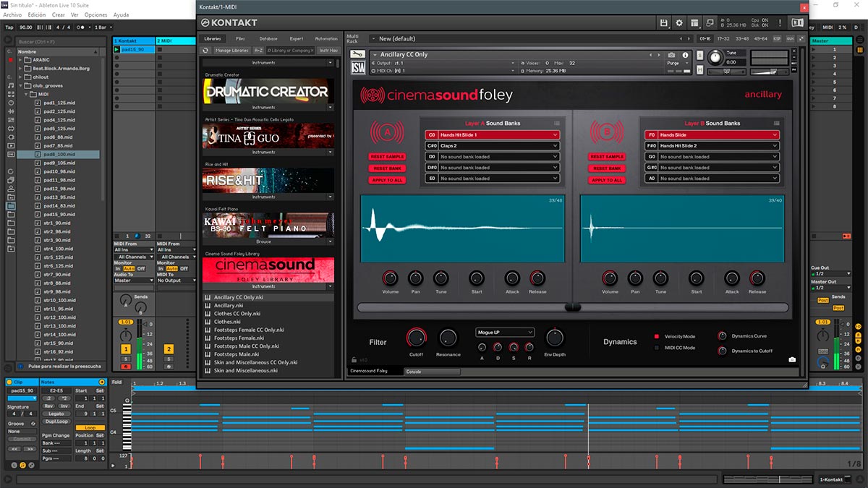Set track 1 monitor to In
This screenshot has height=488, width=868.
[118, 268]
